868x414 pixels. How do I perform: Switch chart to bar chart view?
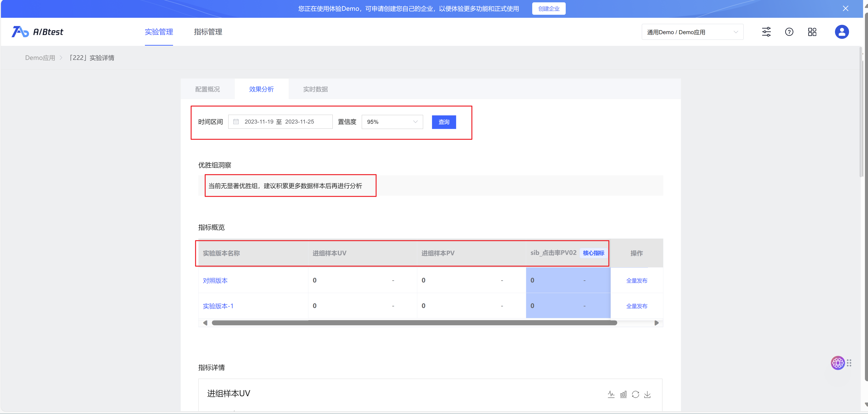click(x=623, y=394)
